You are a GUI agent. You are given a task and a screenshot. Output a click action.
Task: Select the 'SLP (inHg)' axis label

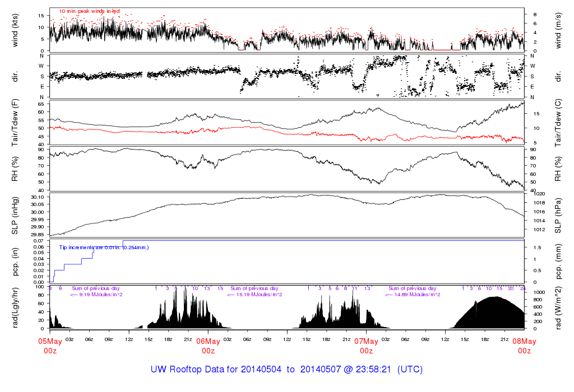tap(15, 215)
